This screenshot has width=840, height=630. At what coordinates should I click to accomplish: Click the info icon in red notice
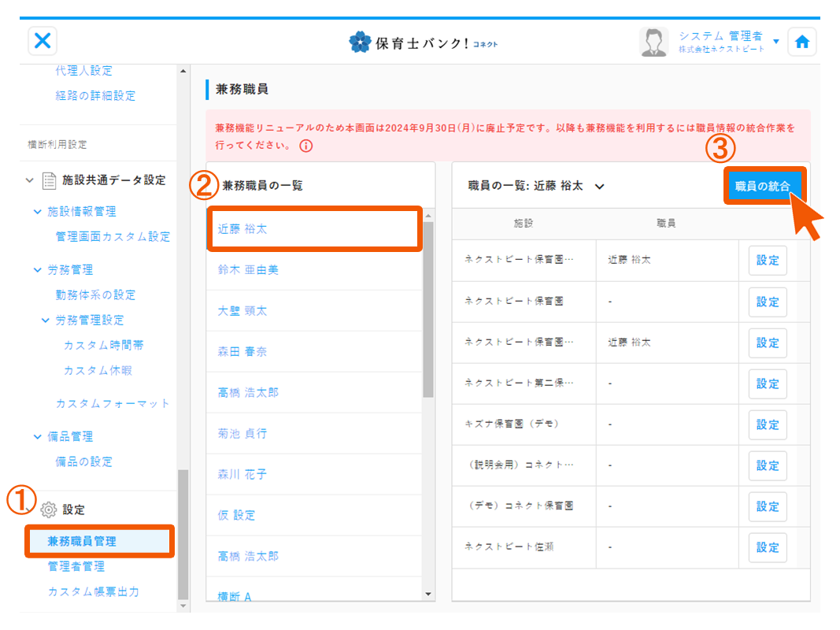click(x=306, y=146)
